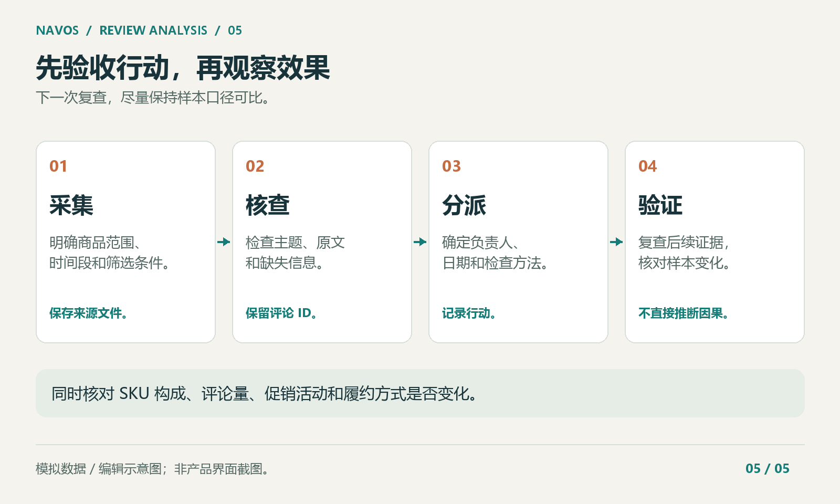Select the 验证 card heading
Viewport: 840px width, 504px height.
point(660,205)
